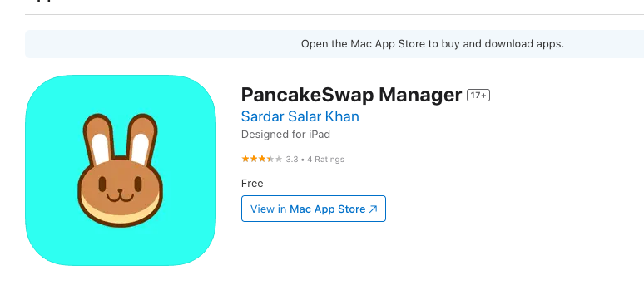
Task: Select the third orange rating star
Action: click(x=262, y=159)
